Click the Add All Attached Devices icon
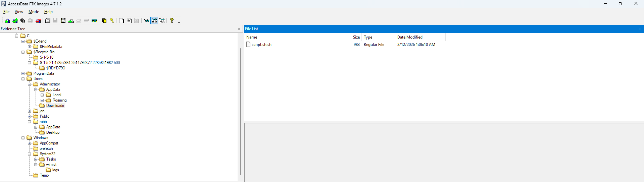Screen dimensions: 644x182 tap(15, 21)
